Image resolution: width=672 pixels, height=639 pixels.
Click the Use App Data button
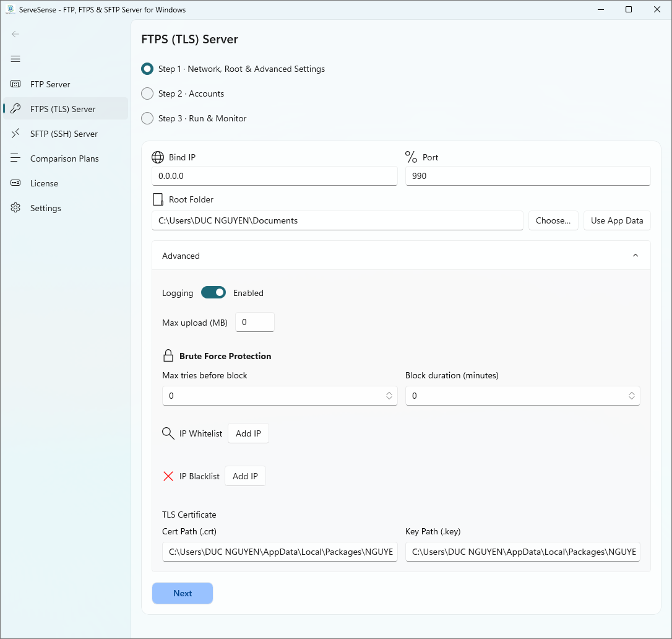[x=617, y=220]
